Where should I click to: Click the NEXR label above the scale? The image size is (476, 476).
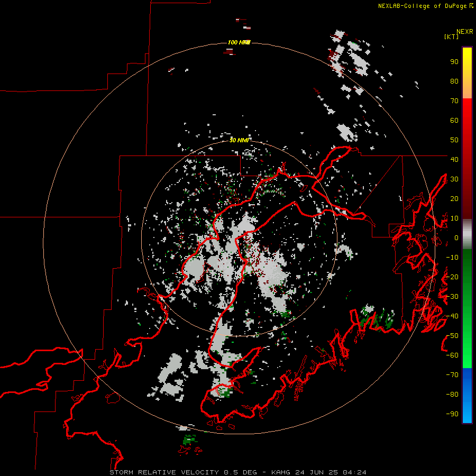point(464,32)
